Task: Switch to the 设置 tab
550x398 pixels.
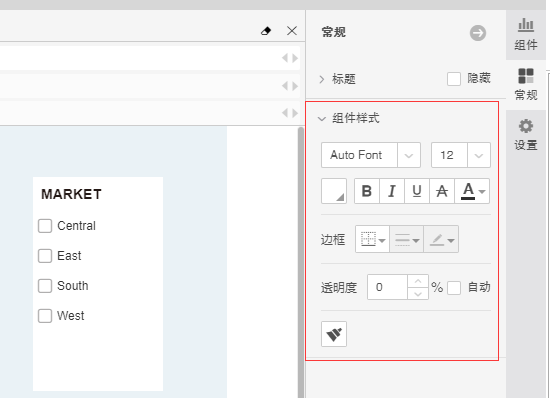Action: click(x=526, y=135)
